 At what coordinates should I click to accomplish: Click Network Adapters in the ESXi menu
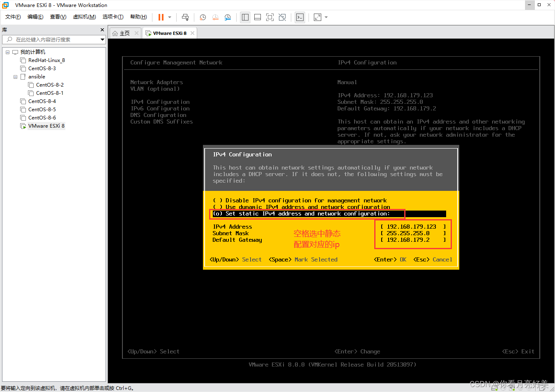click(157, 82)
